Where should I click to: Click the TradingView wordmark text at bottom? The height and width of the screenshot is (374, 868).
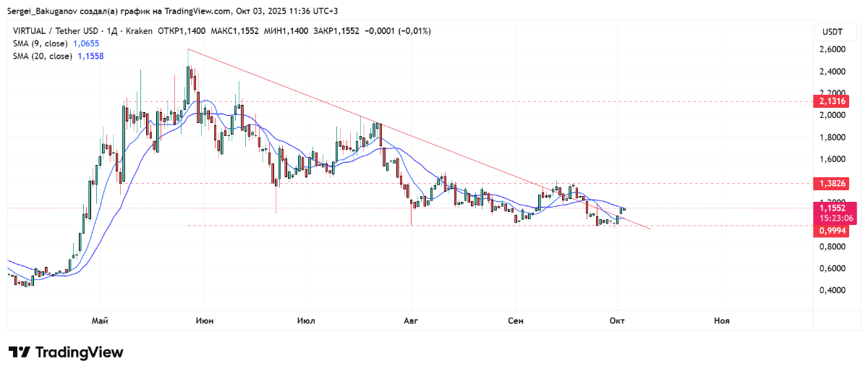point(80,352)
